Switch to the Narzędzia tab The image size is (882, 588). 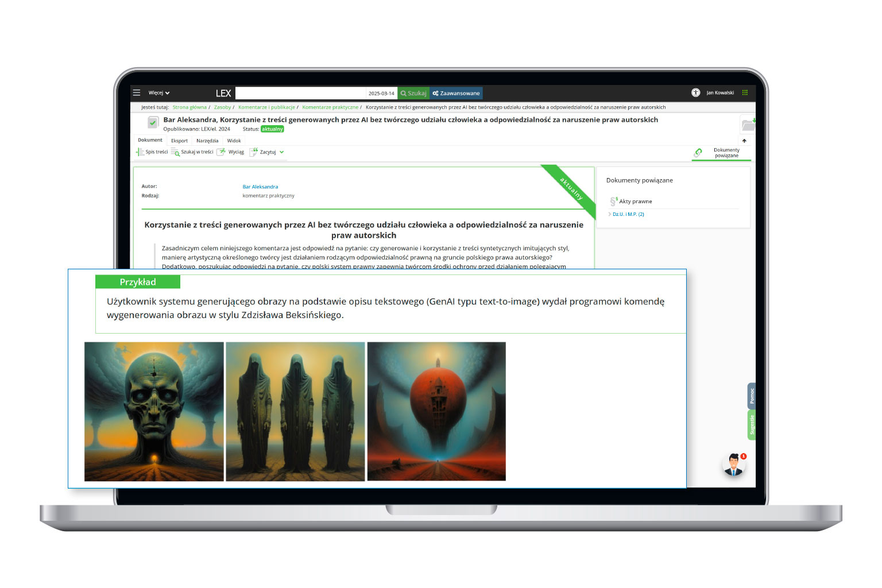click(207, 141)
